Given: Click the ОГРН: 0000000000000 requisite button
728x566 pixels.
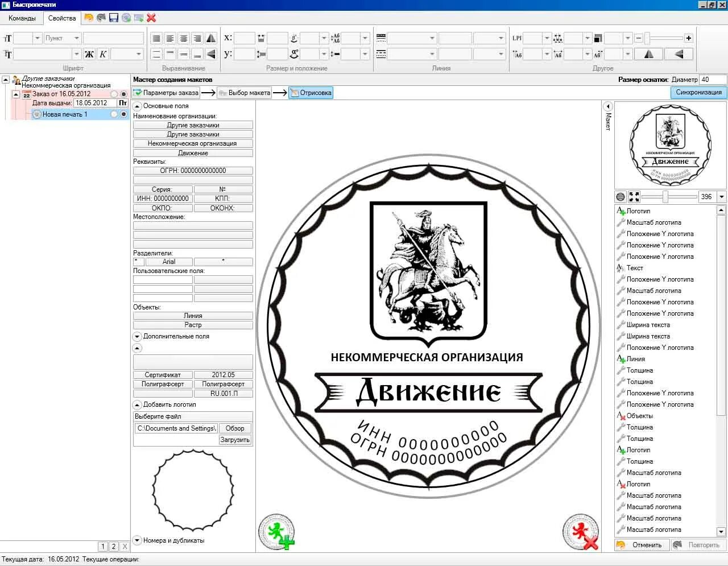Looking at the screenshot, I should [193, 171].
